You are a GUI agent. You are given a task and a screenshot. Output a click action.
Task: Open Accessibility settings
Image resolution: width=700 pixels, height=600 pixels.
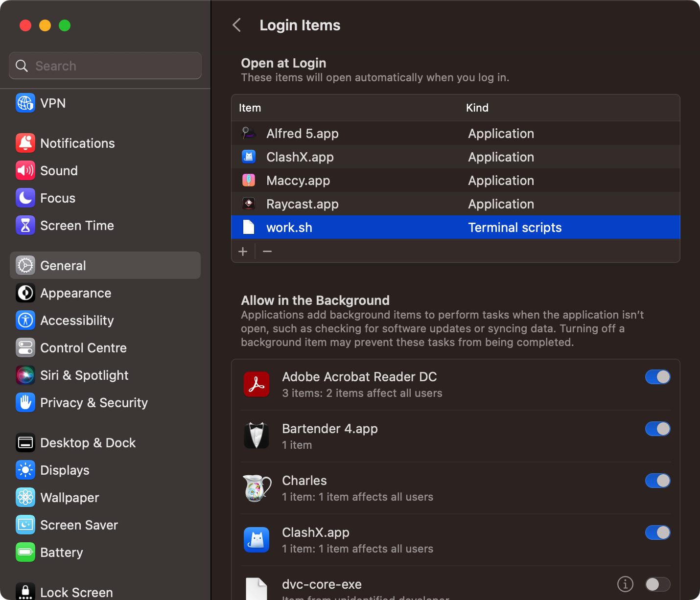(x=105, y=321)
